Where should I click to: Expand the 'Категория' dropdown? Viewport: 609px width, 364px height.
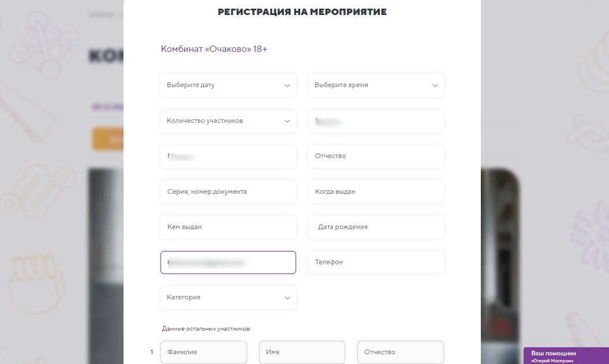227,298
